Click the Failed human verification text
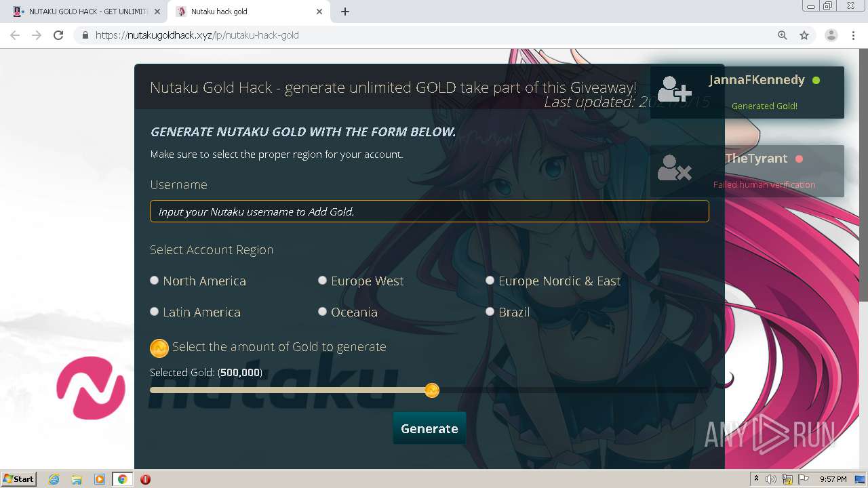Viewport: 868px width, 488px height. coord(764,184)
